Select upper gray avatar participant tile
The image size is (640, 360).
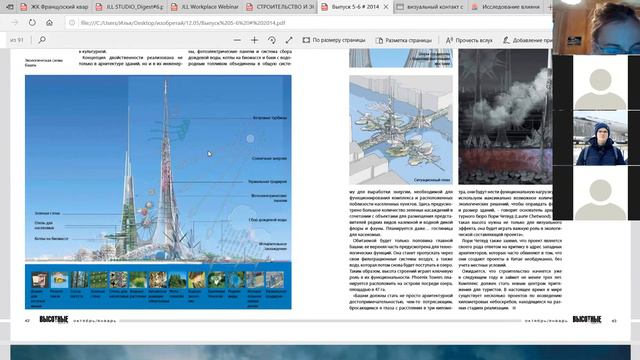coord(600,83)
